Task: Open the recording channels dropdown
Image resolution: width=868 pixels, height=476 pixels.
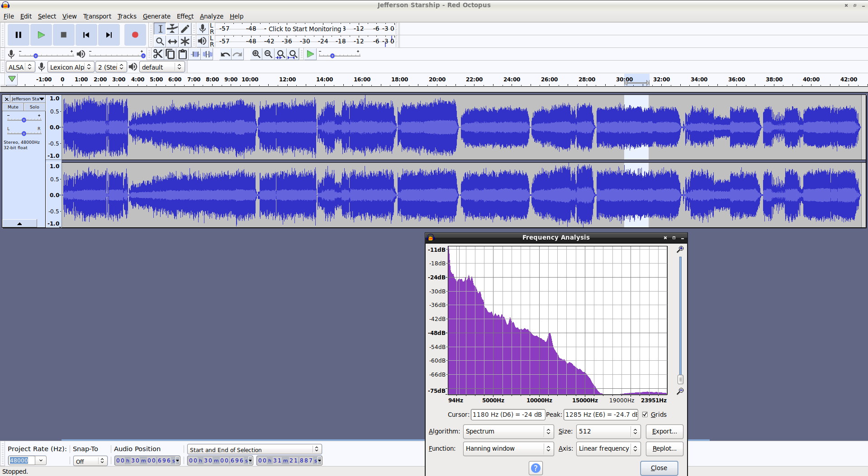Action: tap(111, 67)
